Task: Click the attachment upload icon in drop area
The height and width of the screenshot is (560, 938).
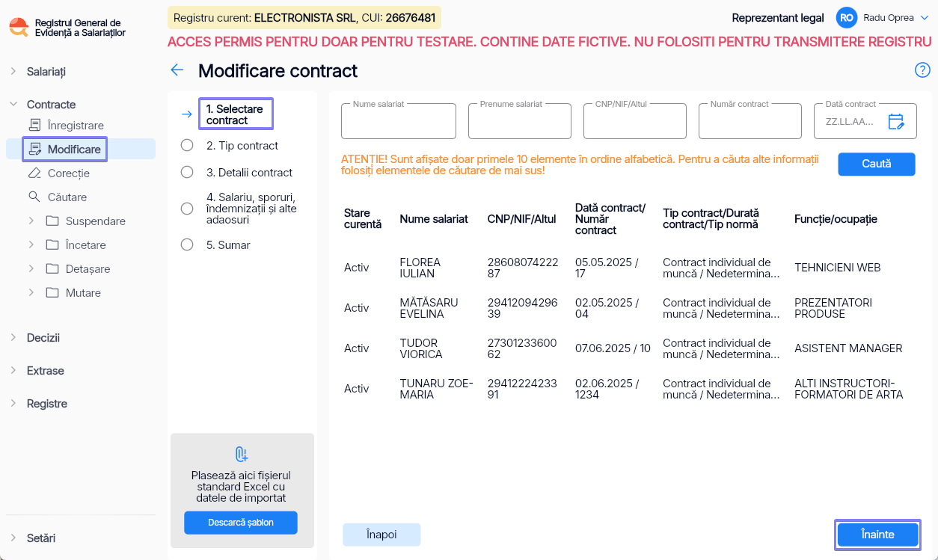Action: pos(242,454)
